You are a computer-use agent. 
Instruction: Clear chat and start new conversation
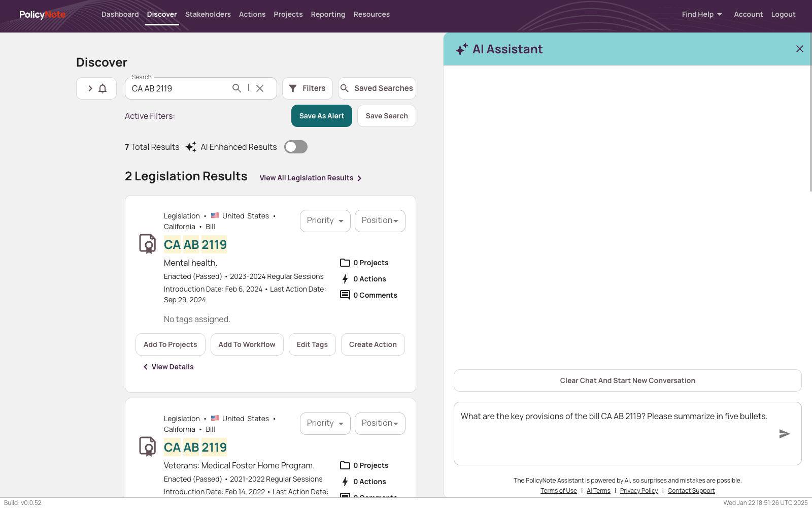pos(628,380)
